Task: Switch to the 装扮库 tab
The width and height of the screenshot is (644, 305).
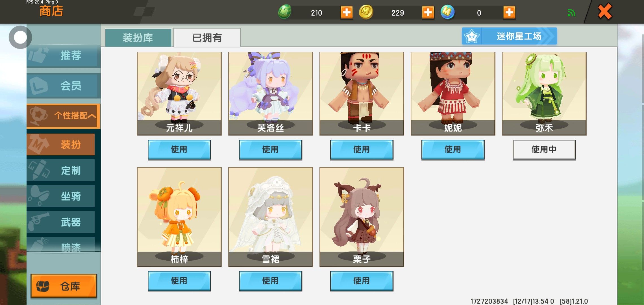Action: click(x=138, y=38)
